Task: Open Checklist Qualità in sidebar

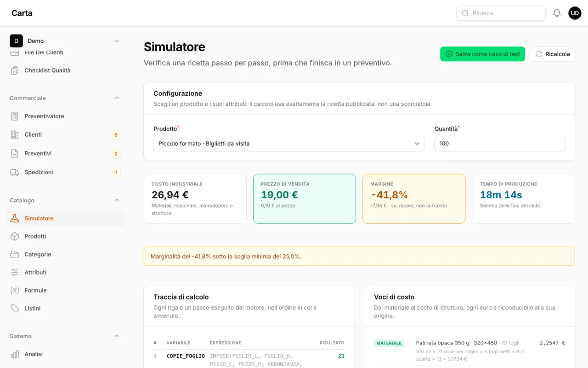Action: (65, 70)
